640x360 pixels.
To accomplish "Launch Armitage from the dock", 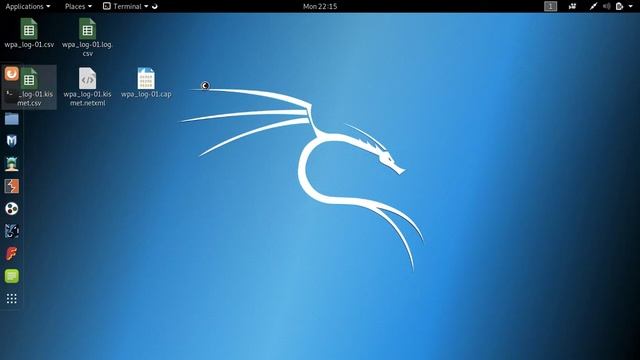I will pyautogui.click(x=11, y=164).
